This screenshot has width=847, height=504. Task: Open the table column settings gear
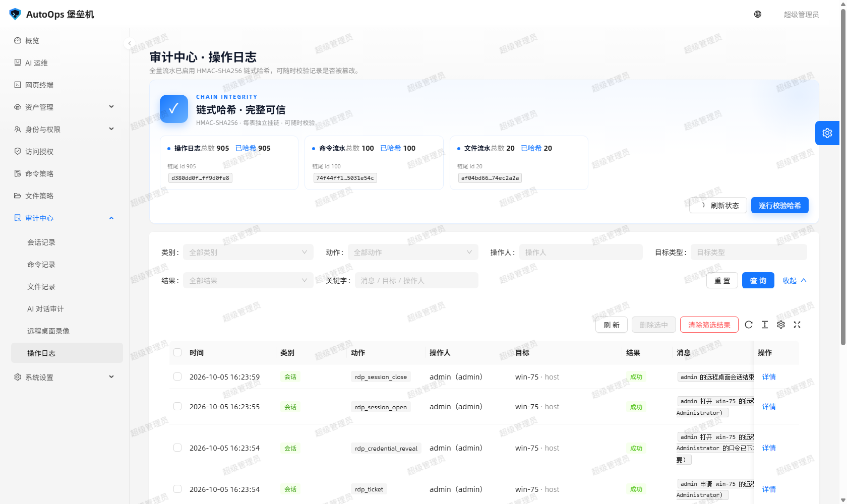(781, 325)
